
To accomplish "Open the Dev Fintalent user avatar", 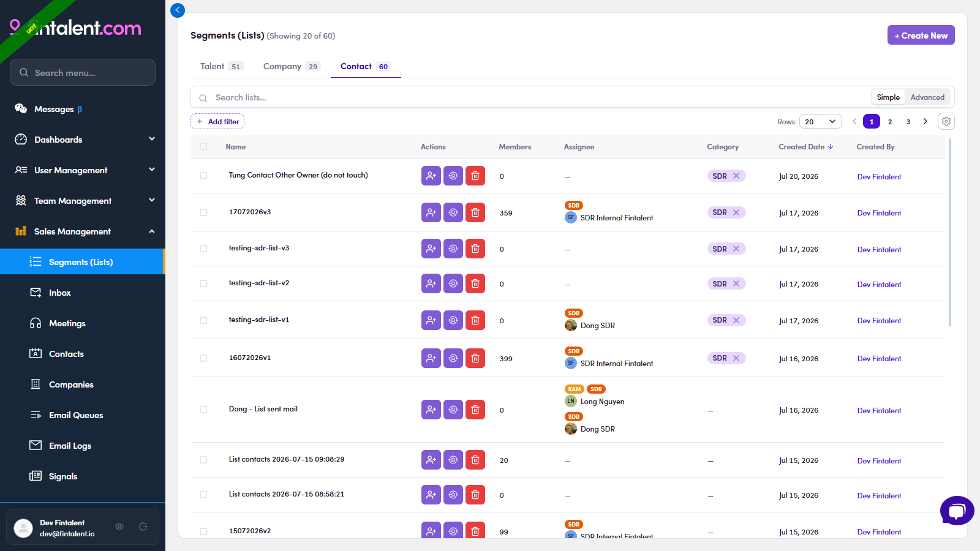I will click(x=23, y=528).
